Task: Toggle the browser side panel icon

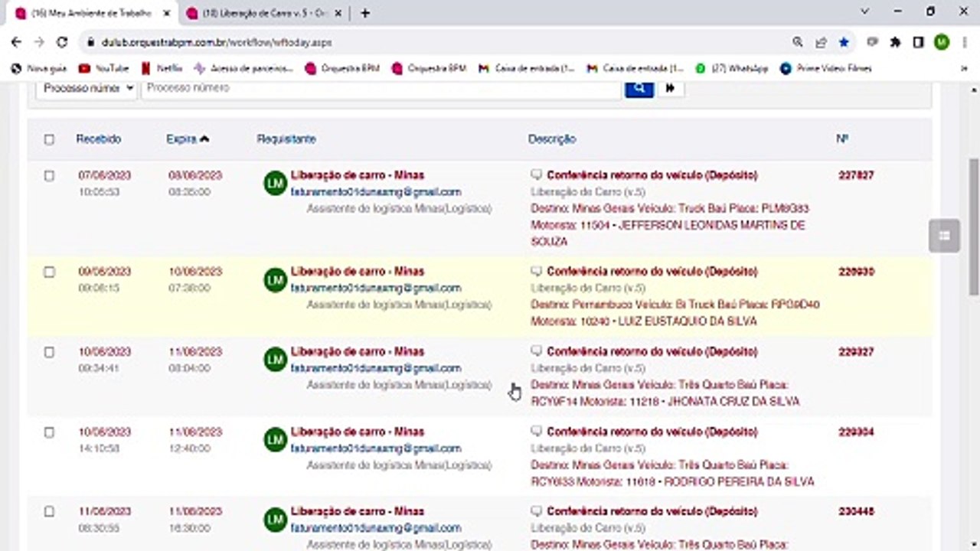Action: tap(918, 43)
